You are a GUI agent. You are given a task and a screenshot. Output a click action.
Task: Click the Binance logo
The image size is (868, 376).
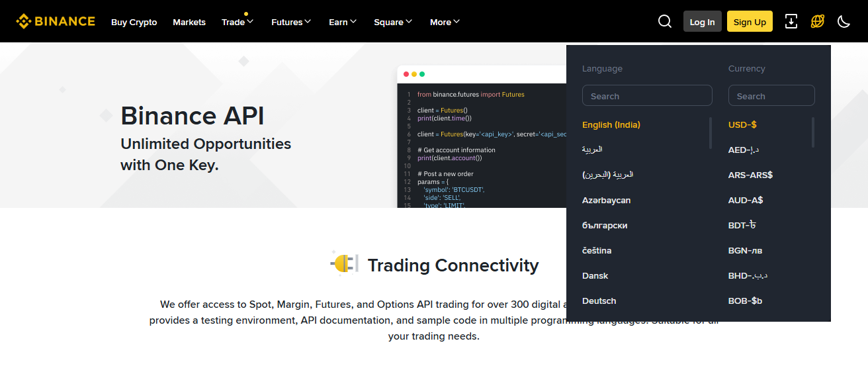coord(56,21)
